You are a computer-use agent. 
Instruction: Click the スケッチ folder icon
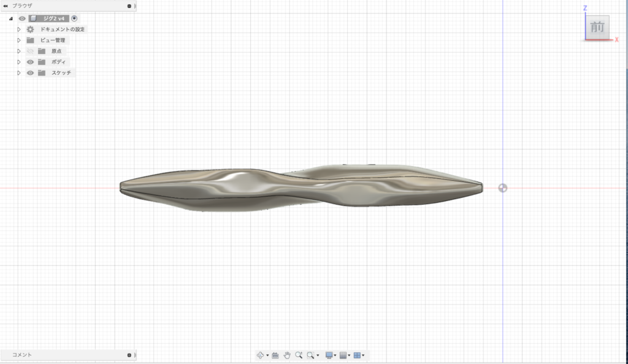click(42, 73)
